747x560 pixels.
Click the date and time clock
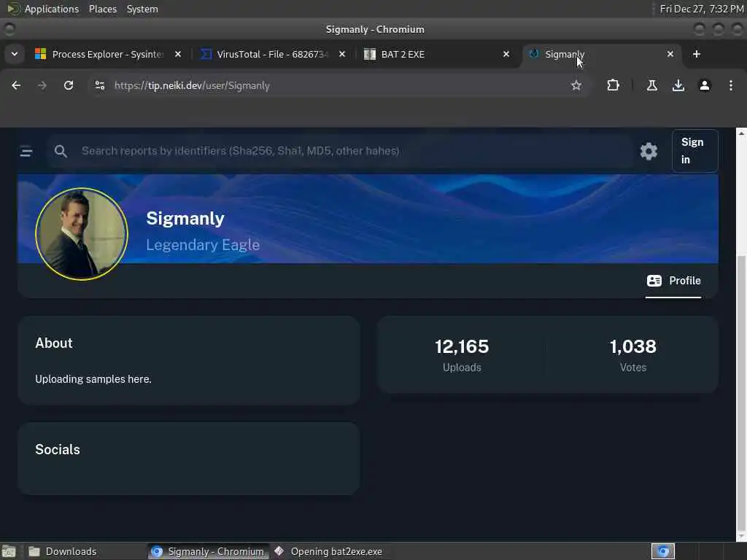click(x=701, y=9)
